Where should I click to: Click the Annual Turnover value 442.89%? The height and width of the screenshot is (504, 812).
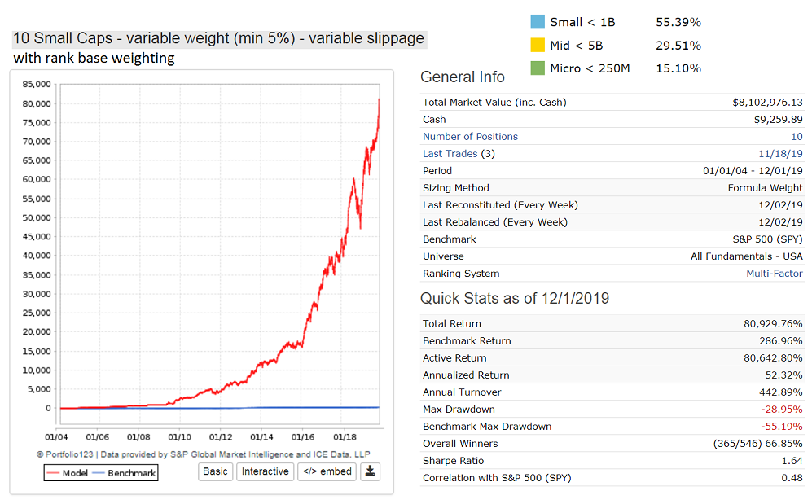[781, 392]
